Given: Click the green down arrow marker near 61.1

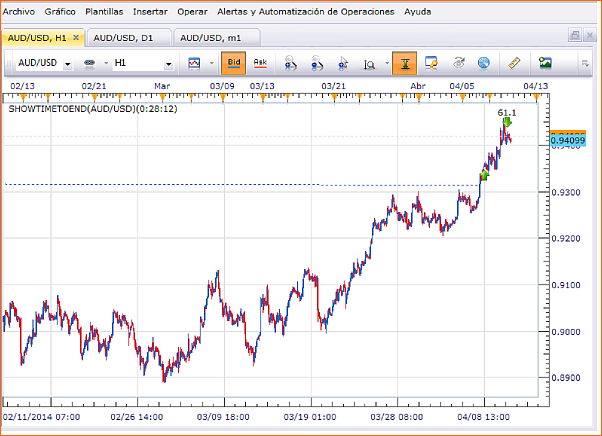Looking at the screenshot, I should (507, 122).
